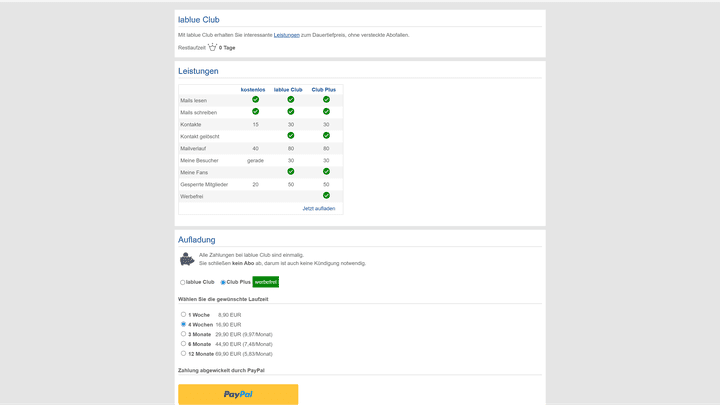Choose the 1 Woche duration

[x=183, y=315]
